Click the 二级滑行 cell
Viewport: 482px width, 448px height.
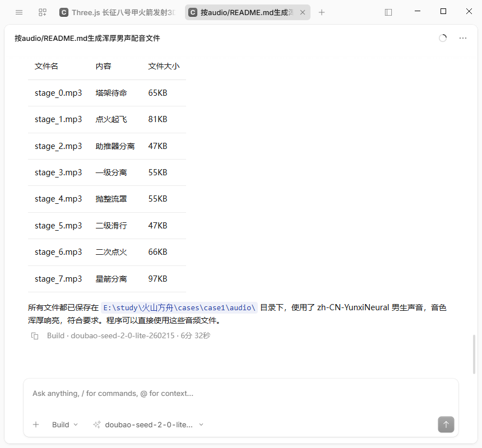111,226
